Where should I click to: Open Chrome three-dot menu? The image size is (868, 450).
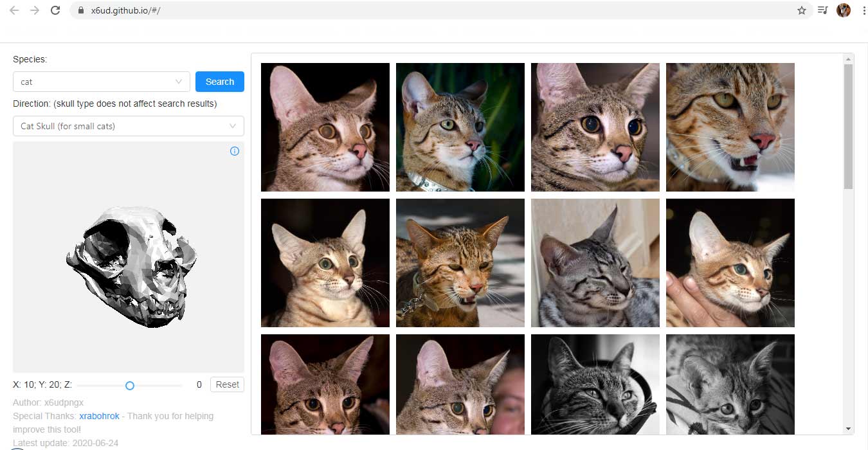click(863, 10)
